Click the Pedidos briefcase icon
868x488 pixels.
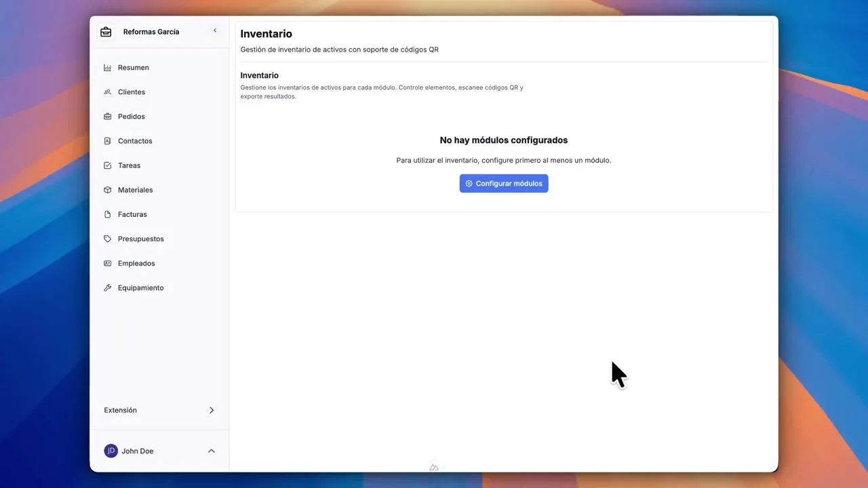108,116
